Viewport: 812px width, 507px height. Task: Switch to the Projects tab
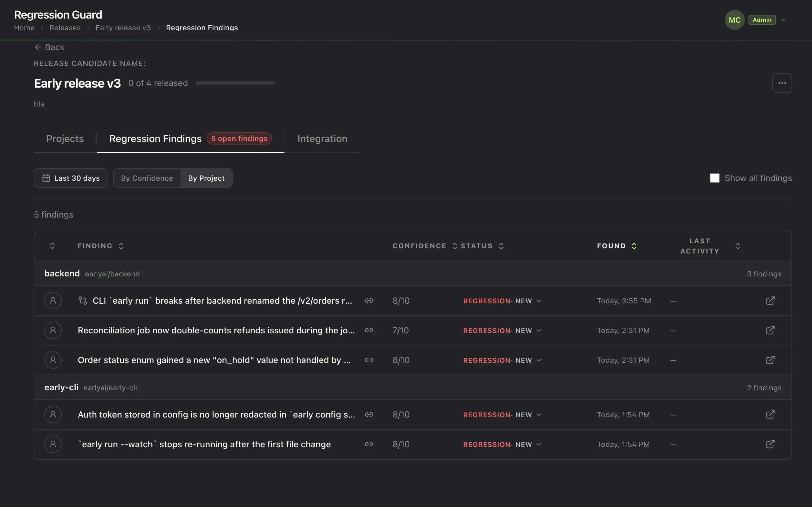[65, 138]
